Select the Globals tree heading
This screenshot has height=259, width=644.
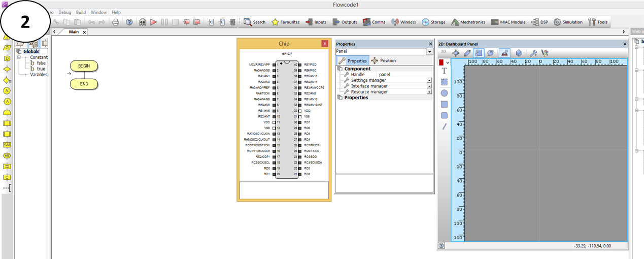(31, 51)
